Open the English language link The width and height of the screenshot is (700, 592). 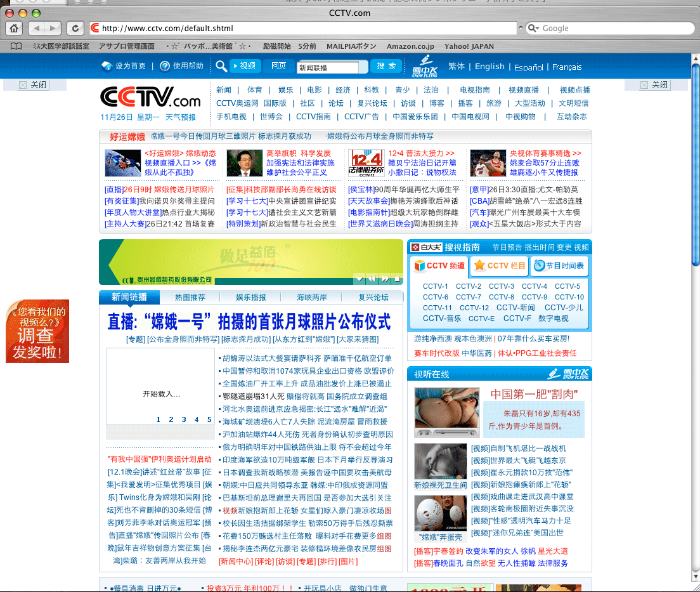point(489,67)
